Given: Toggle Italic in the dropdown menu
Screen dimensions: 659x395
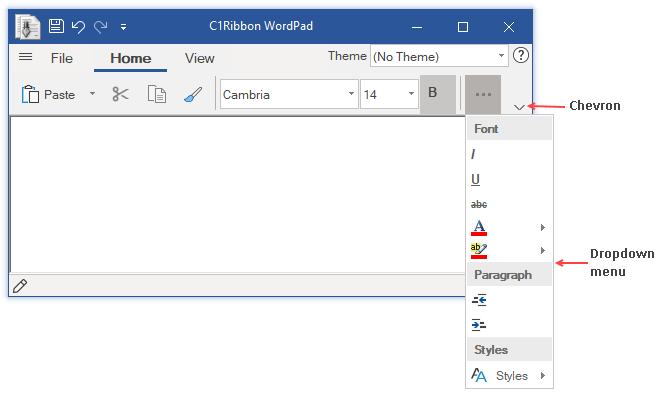Looking at the screenshot, I should point(473,154).
